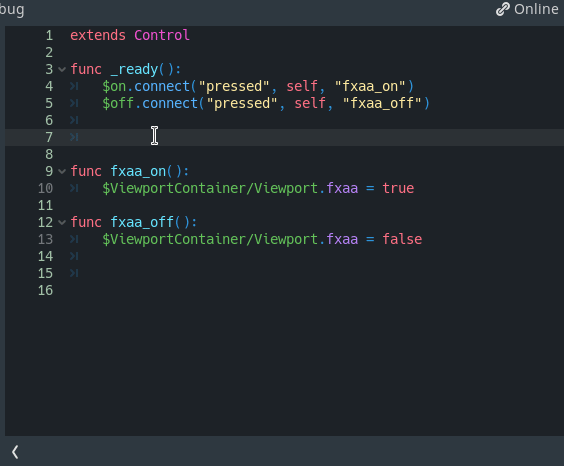Collapse the func _ready() fold arrow
This screenshot has width=564, height=466.
pyautogui.click(x=62, y=69)
